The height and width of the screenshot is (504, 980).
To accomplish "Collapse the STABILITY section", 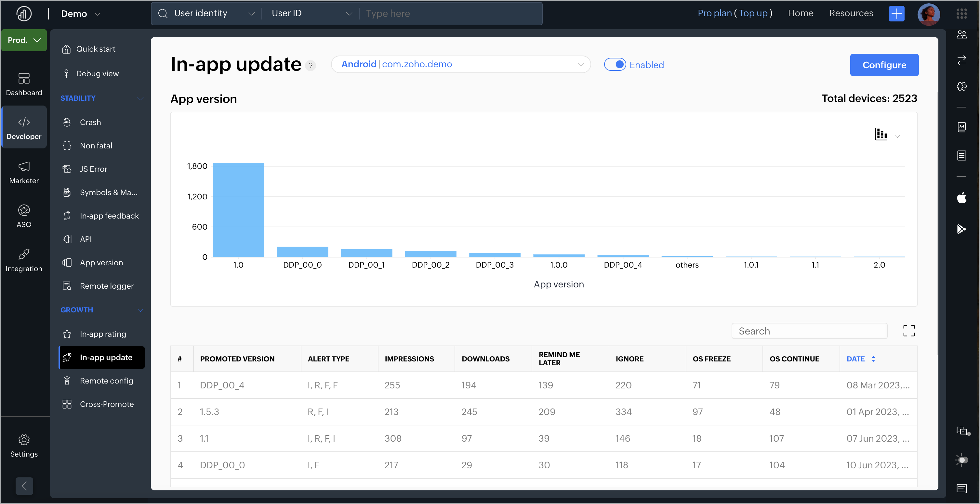I will click(x=140, y=98).
